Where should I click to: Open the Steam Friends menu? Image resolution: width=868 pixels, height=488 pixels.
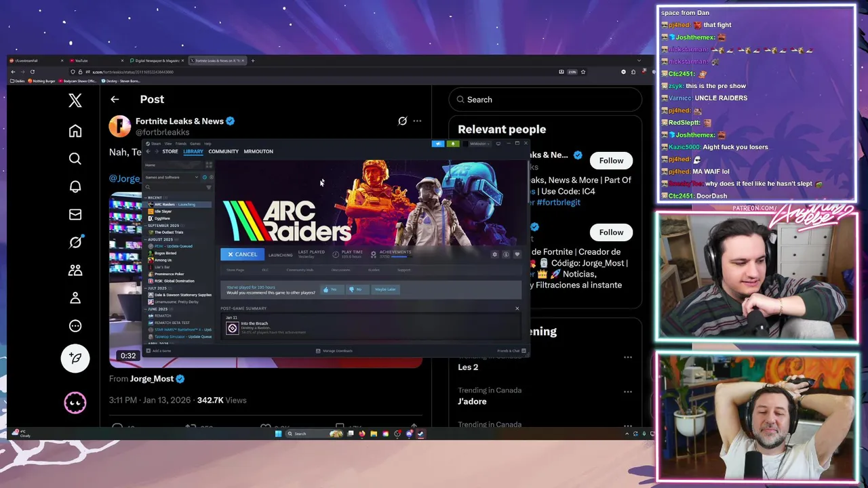click(181, 144)
